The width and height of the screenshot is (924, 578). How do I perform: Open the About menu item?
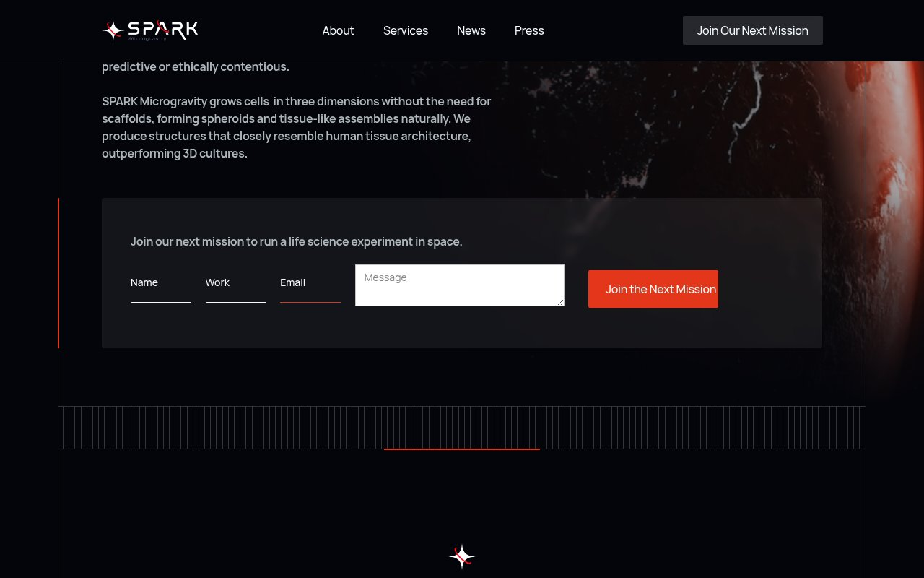[338, 30]
